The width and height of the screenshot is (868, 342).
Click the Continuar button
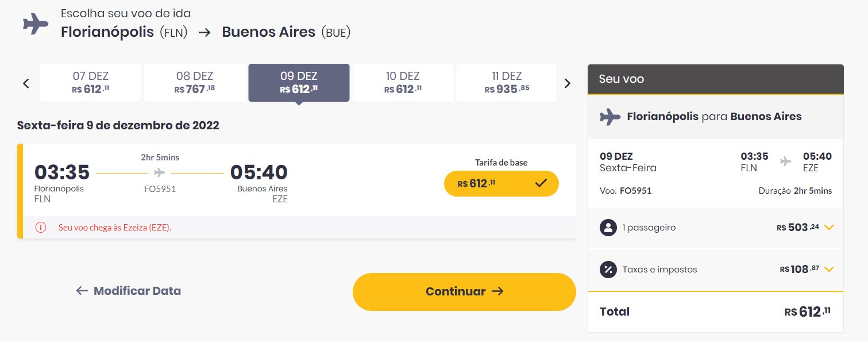(x=464, y=292)
